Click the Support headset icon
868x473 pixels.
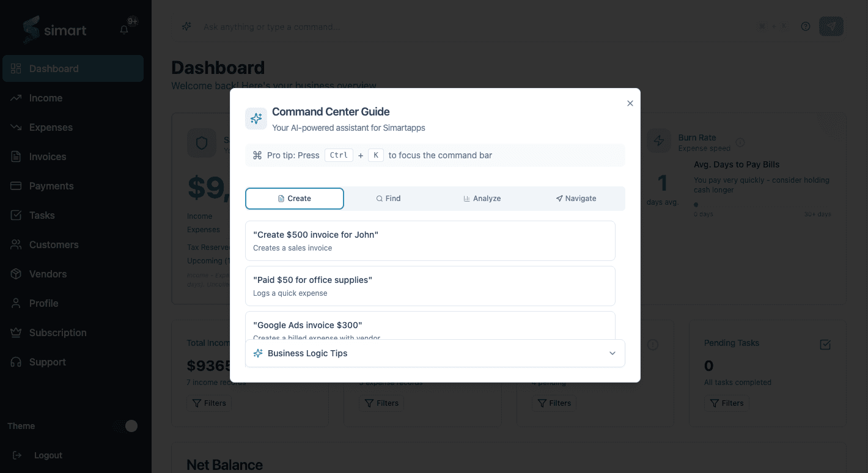17,362
